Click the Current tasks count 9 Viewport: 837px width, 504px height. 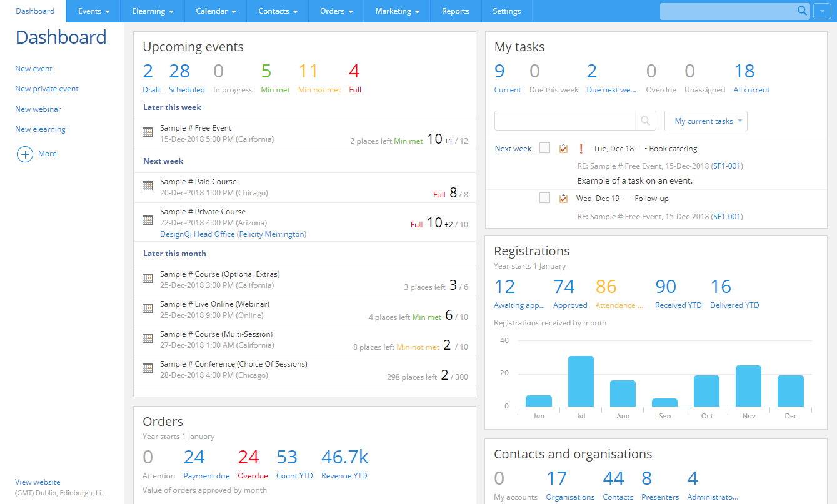coord(499,71)
